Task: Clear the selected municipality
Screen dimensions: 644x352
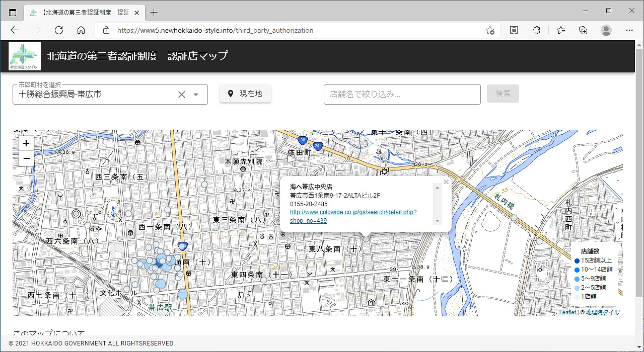Action: pyautogui.click(x=182, y=95)
